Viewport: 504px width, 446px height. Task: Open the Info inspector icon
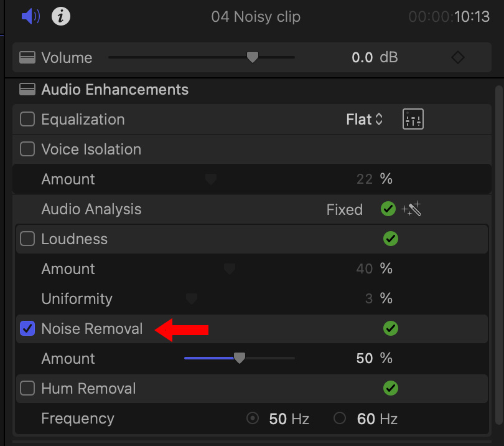click(61, 16)
